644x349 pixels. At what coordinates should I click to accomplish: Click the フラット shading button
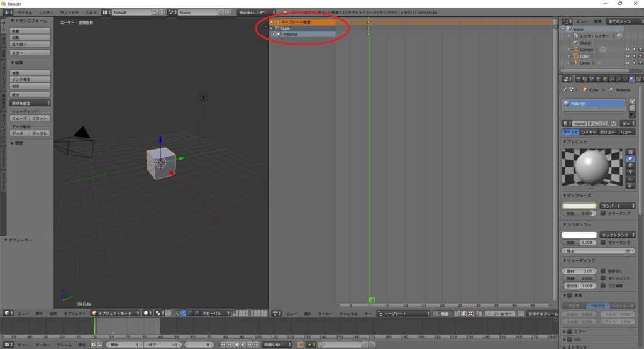click(40, 118)
